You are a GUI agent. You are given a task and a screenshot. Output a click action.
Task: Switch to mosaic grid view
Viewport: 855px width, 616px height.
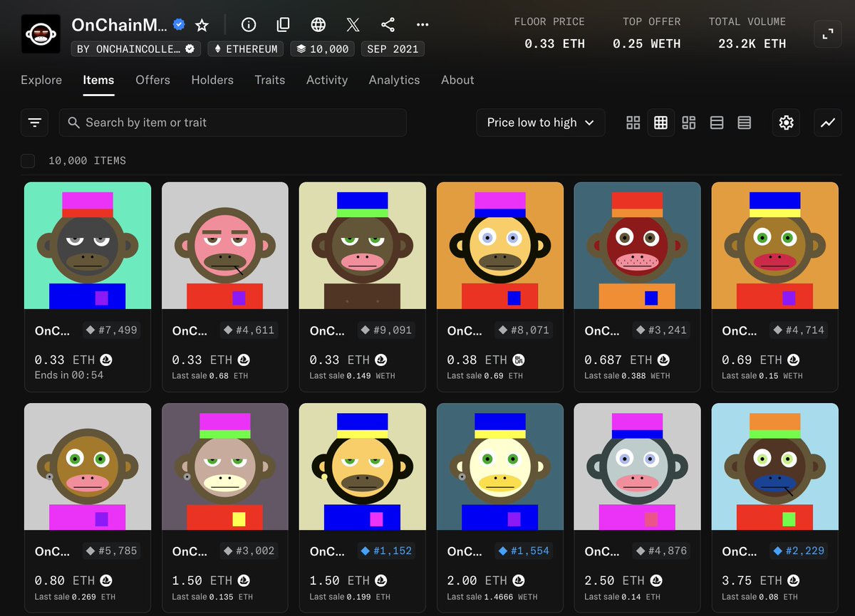pyautogui.click(x=688, y=122)
